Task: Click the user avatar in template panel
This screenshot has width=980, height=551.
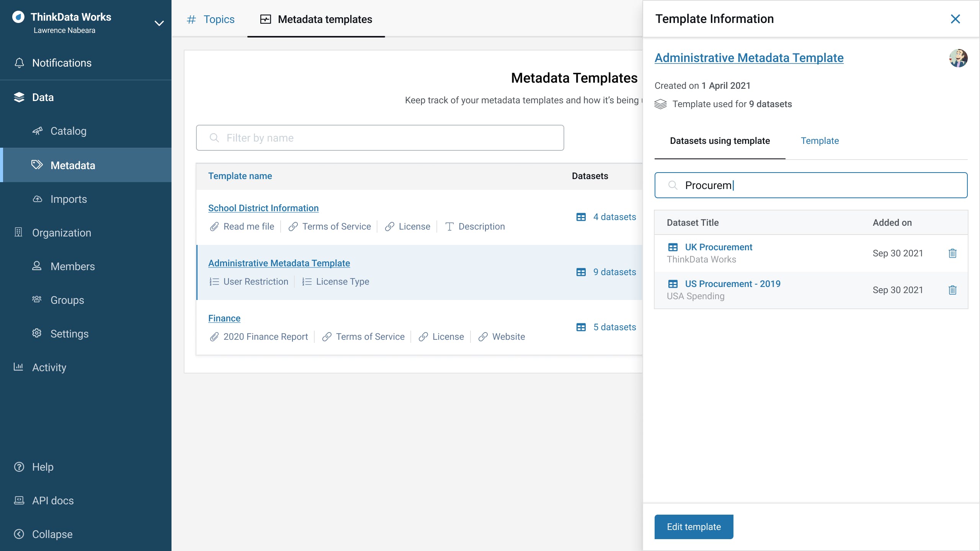Action: (958, 58)
